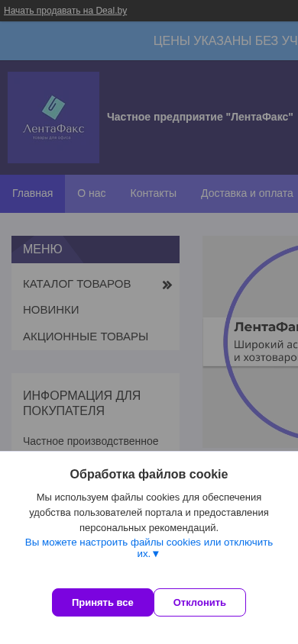Click Частное предприятие "ЛентаФакс" company title
Image resolution: width=298 pixels, height=644 pixels.
pyautogui.click(x=199, y=117)
